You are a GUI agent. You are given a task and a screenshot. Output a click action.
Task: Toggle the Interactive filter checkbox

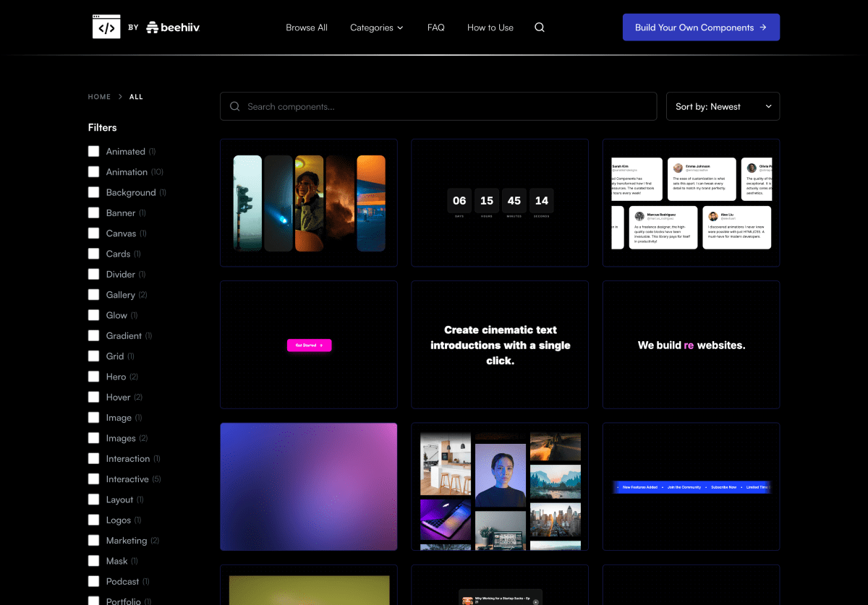click(x=93, y=479)
